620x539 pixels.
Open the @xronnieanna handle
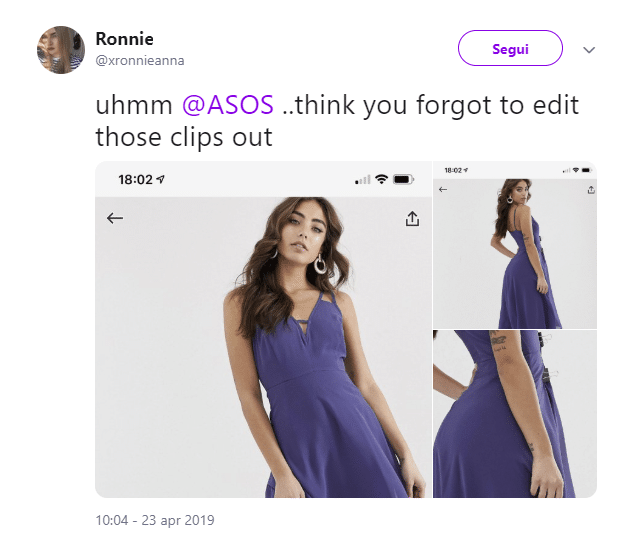[139, 60]
